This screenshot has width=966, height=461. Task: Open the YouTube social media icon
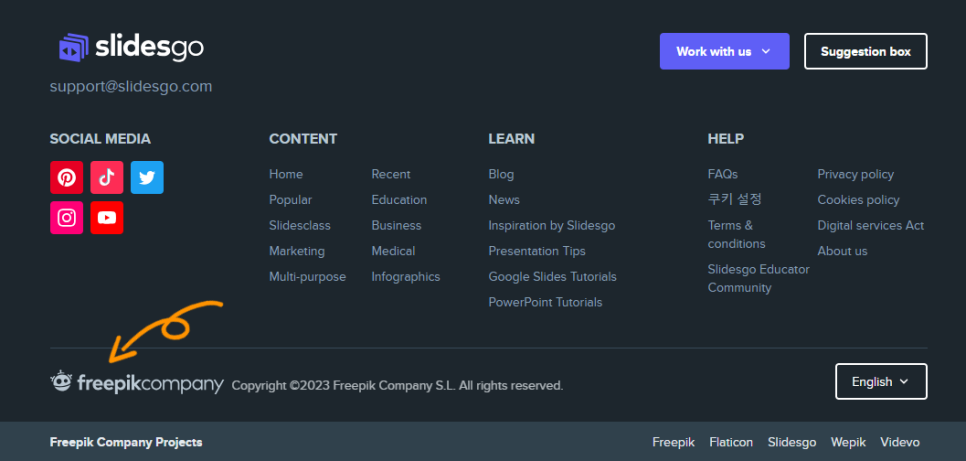pos(107,218)
